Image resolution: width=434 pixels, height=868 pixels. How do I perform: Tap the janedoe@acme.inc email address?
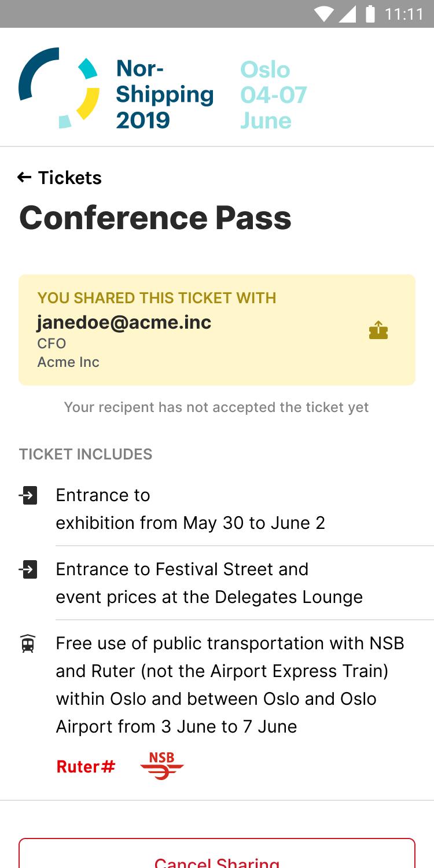click(124, 322)
